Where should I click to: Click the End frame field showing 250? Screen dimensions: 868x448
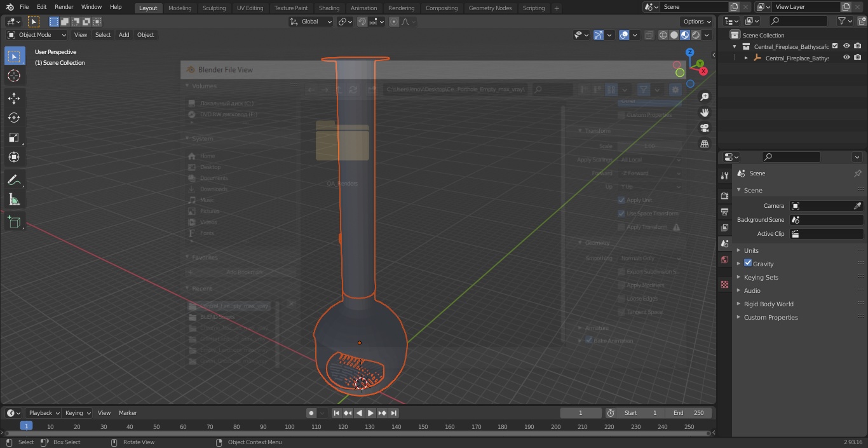click(x=689, y=413)
